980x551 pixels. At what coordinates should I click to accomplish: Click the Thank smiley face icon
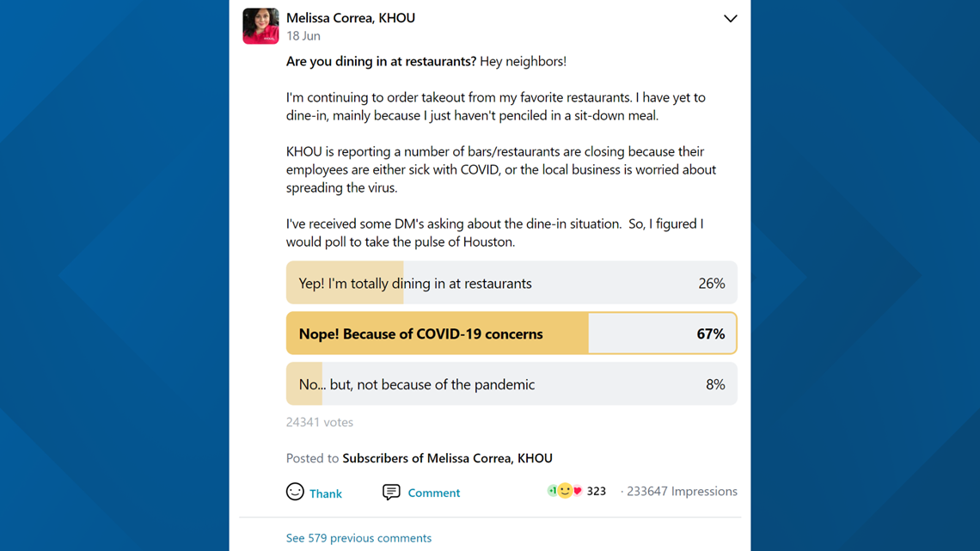coord(295,492)
